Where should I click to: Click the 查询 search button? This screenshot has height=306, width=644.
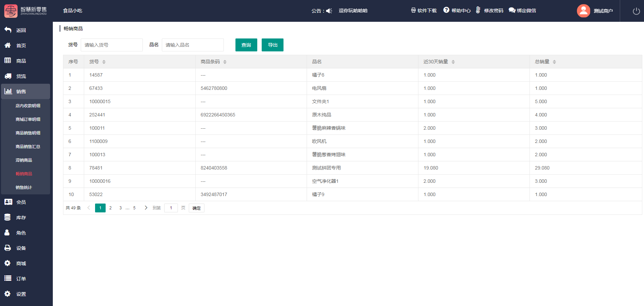tap(246, 45)
